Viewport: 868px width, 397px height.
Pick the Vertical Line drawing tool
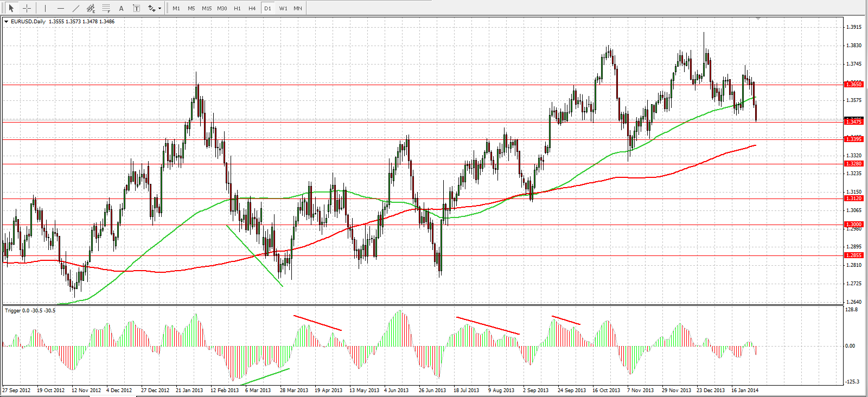[46, 8]
